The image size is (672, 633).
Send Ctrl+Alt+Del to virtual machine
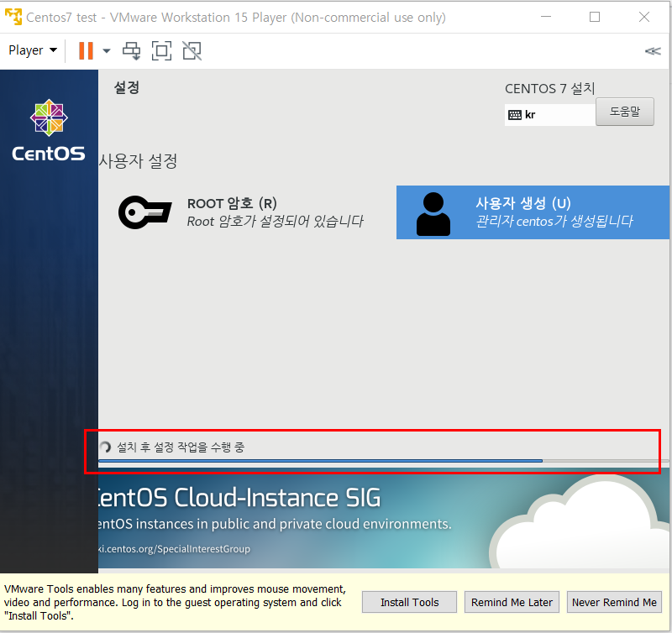pyautogui.click(x=132, y=50)
